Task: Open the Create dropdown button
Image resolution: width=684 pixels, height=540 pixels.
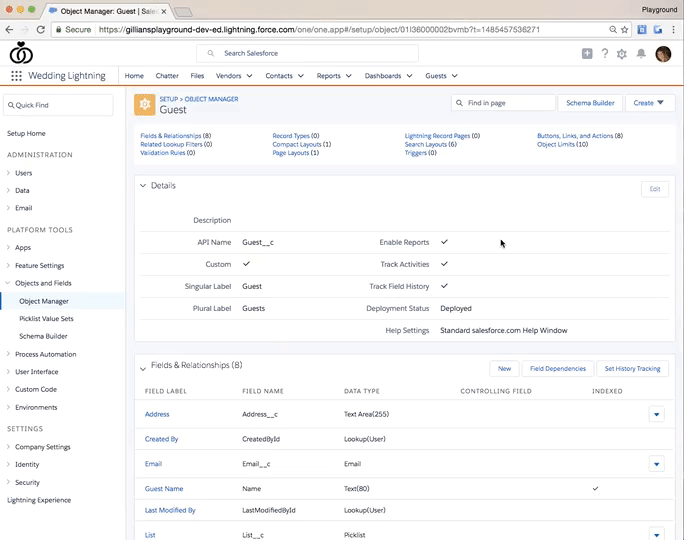Action: pos(650,103)
